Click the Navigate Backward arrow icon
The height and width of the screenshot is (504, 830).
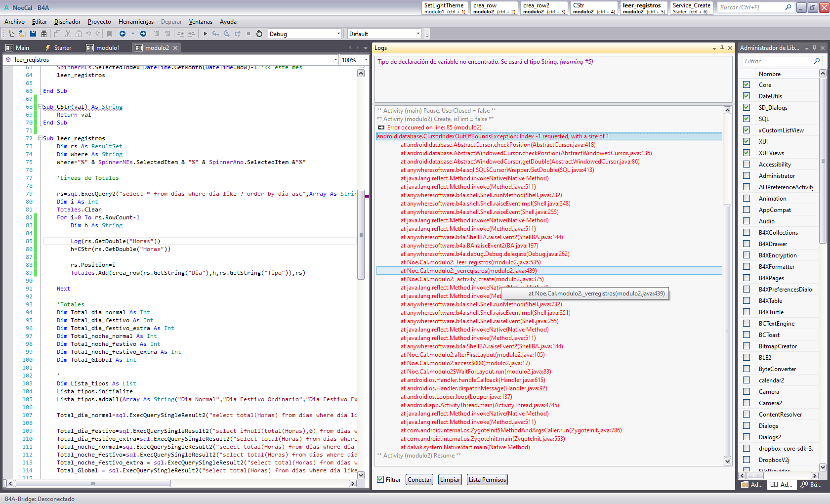pos(123,34)
